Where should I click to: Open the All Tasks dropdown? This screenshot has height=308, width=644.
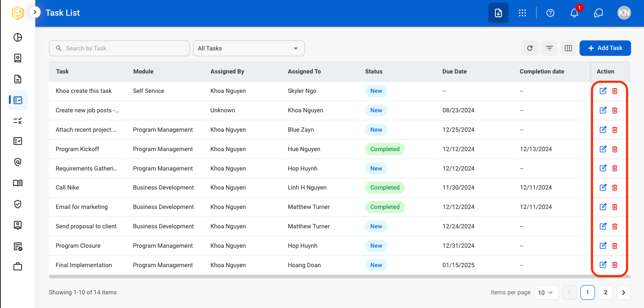(249, 48)
